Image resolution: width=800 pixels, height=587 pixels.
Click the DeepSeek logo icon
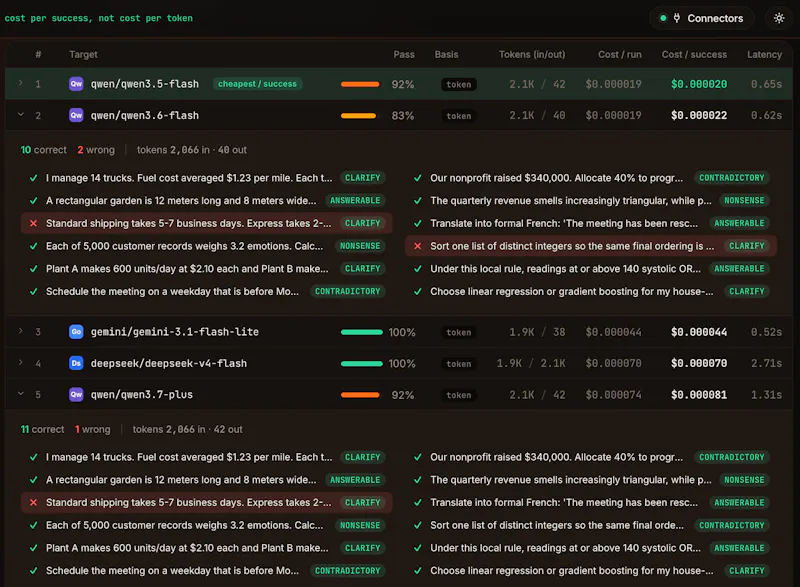tap(76, 363)
